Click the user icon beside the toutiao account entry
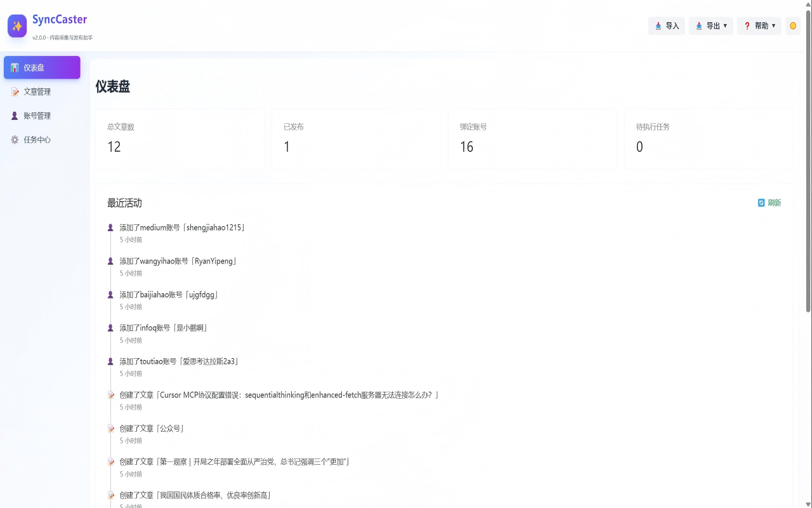This screenshot has height=508, width=812. tap(110, 362)
